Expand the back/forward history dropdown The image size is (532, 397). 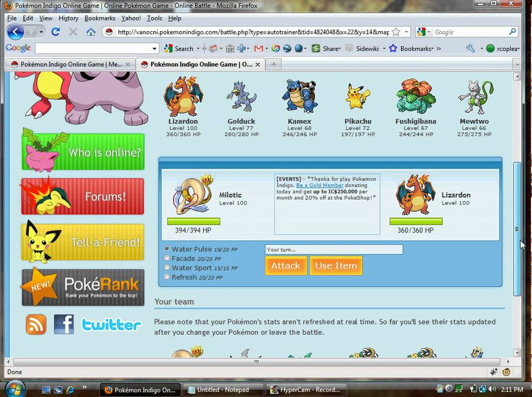click(x=41, y=33)
